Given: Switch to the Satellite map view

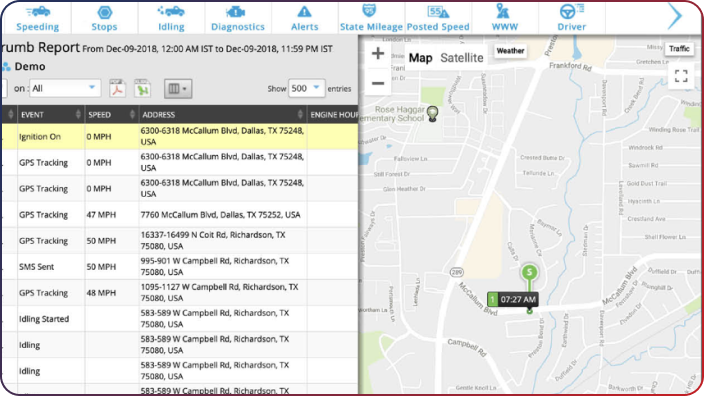Looking at the screenshot, I should pyautogui.click(x=462, y=58).
